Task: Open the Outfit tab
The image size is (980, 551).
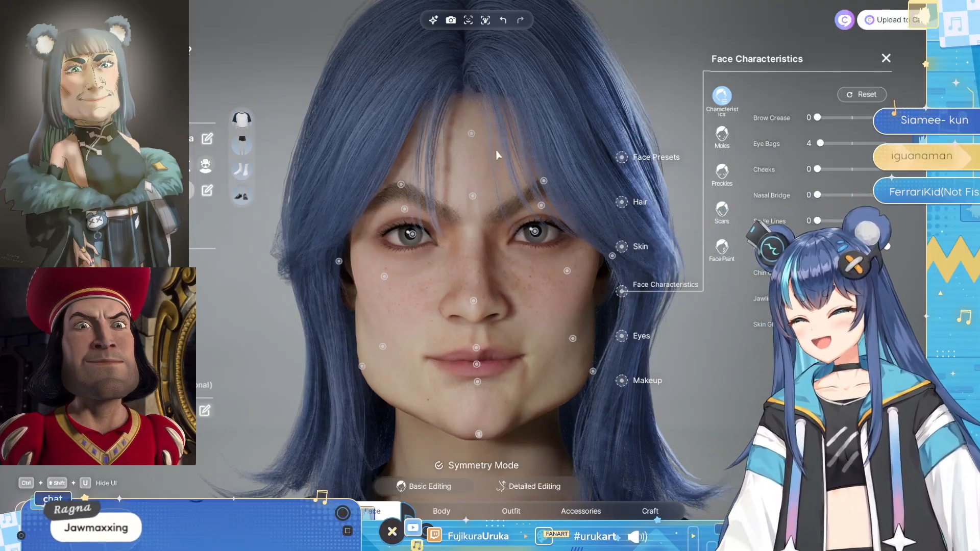Action: 511,511
